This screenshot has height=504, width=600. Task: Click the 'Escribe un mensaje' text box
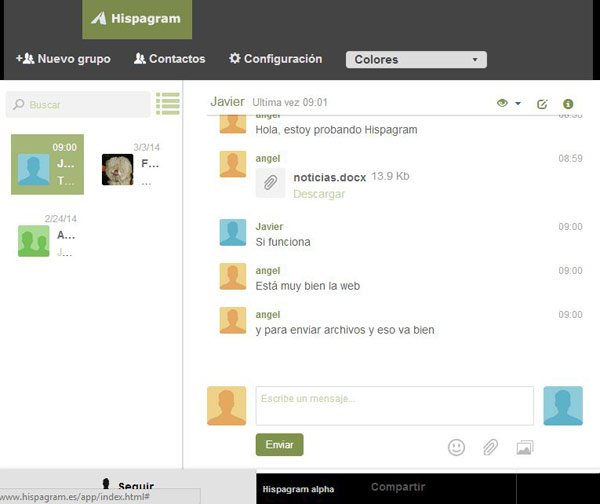click(x=395, y=406)
